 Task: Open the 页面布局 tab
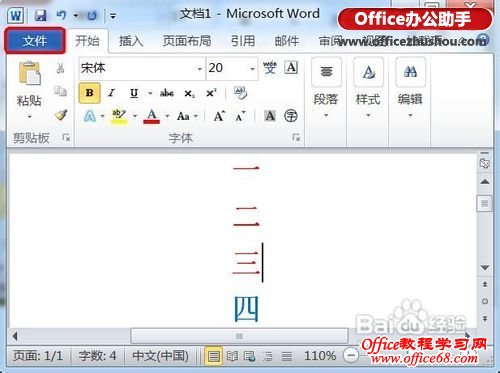click(187, 41)
